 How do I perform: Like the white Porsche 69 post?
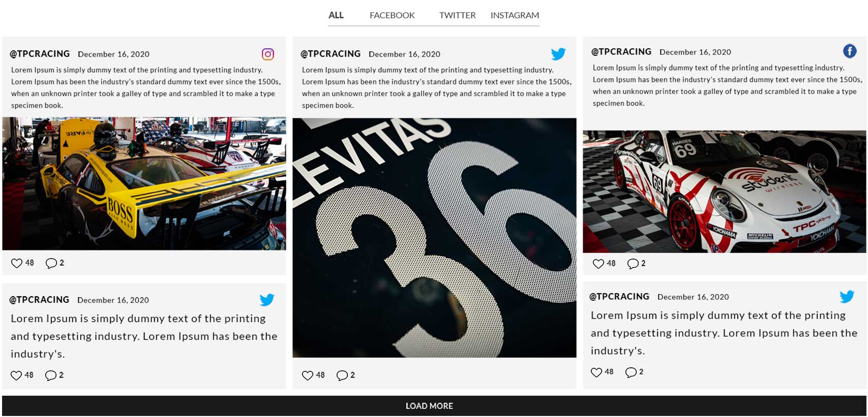(598, 264)
